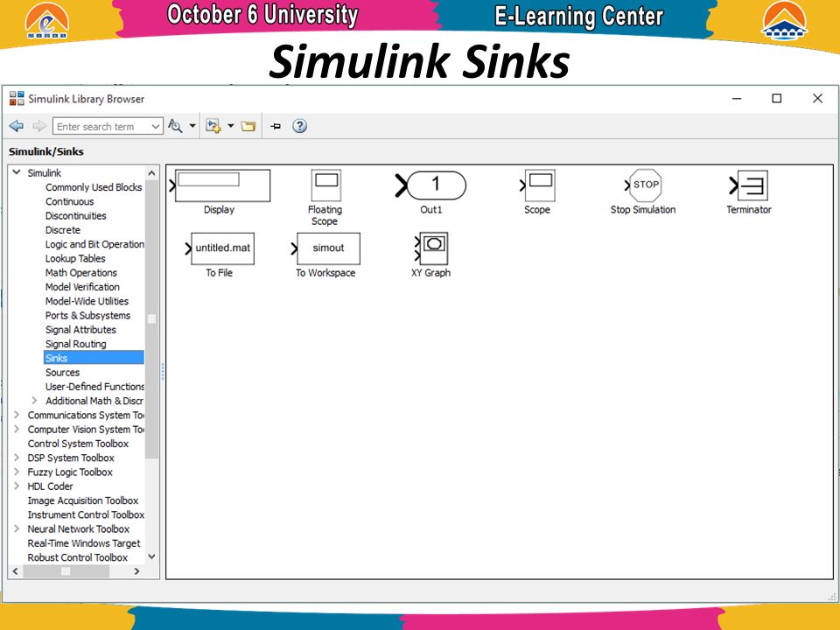Click the search binoculars icon
The width and height of the screenshot is (840, 630).
tap(175, 126)
